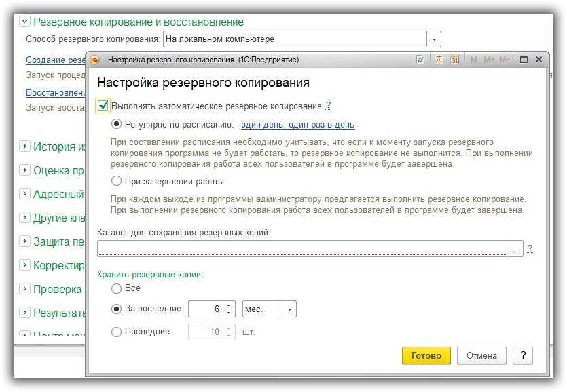The image size is (567, 392).
Task: Select 'При завершении работы' radio option
Action: (x=117, y=181)
